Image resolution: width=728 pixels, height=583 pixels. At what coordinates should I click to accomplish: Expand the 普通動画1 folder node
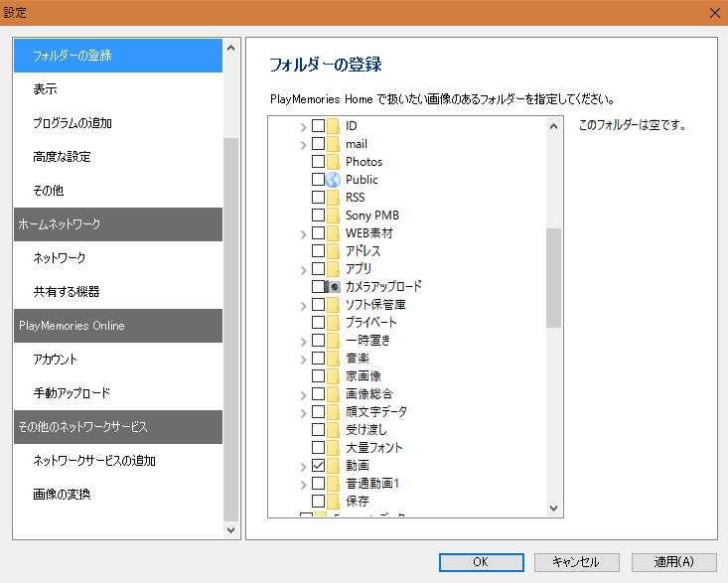point(303,485)
